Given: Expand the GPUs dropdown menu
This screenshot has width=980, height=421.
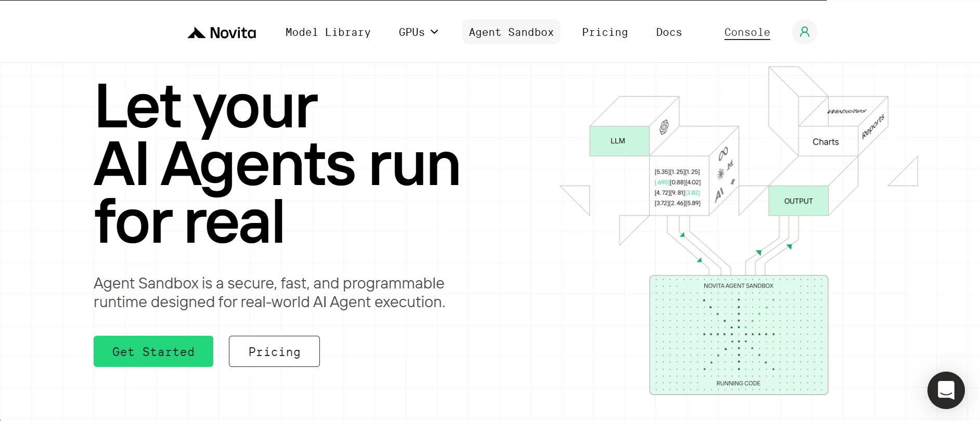Looking at the screenshot, I should coord(418,32).
